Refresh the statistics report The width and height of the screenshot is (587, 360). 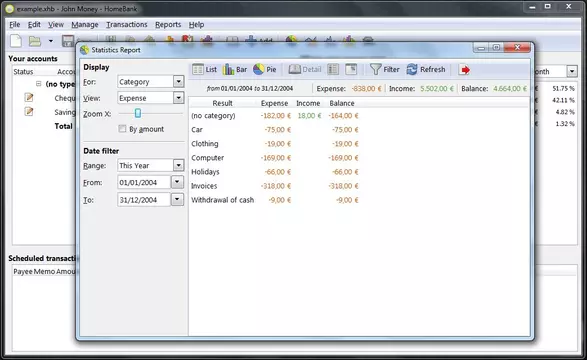click(426, 69)
